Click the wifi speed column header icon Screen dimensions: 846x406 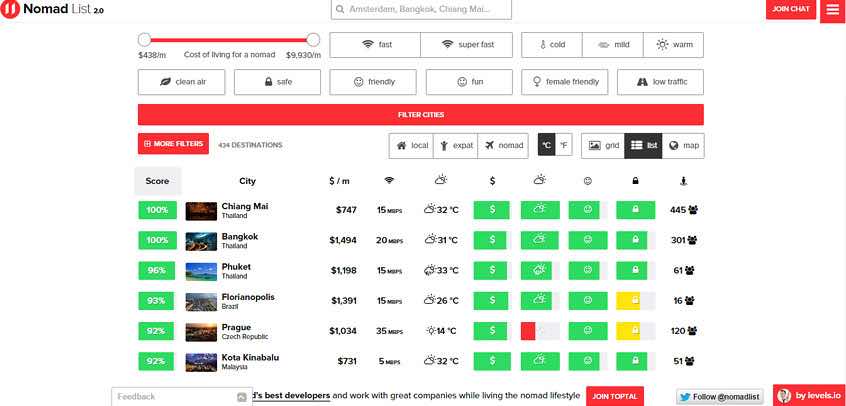(x=389, y=181)
